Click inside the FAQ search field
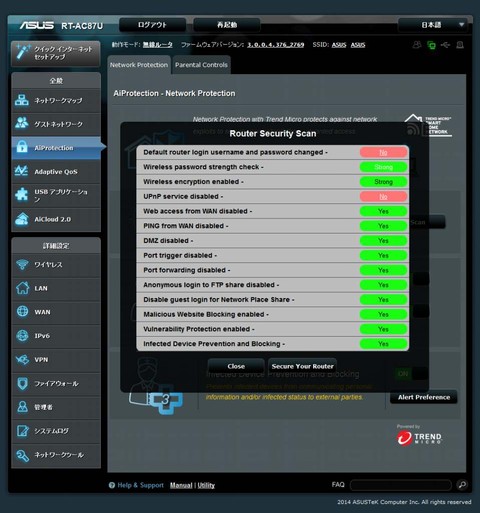 click(400, 485)
